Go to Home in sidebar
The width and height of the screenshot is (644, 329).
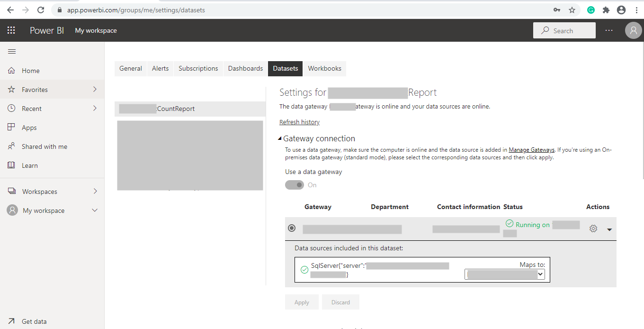pos(30,71)
